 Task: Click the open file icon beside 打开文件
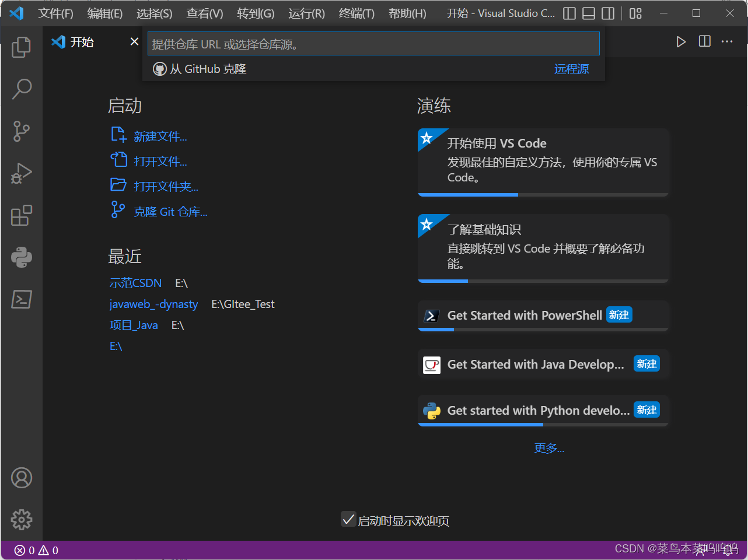click(x=118, y=159)
